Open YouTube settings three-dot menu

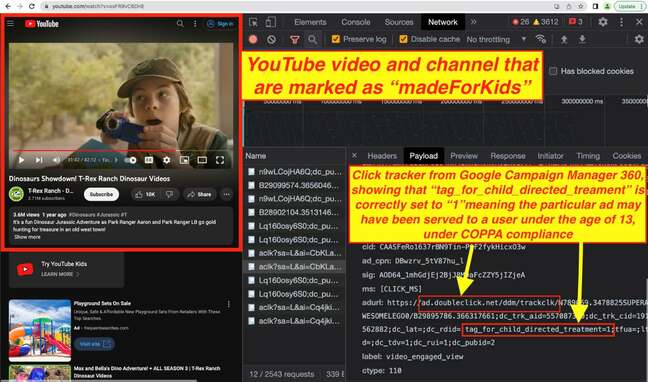195,24
